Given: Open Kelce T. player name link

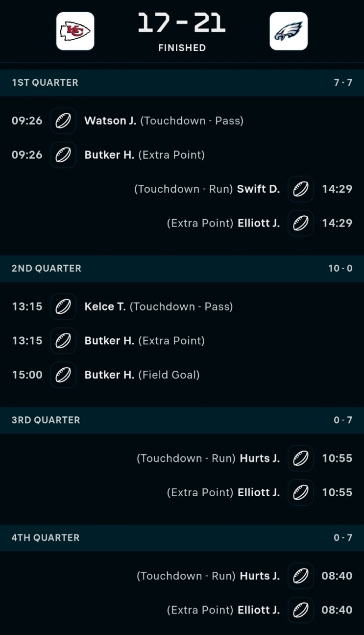Looking at the screenshot, I should [105, 306].
